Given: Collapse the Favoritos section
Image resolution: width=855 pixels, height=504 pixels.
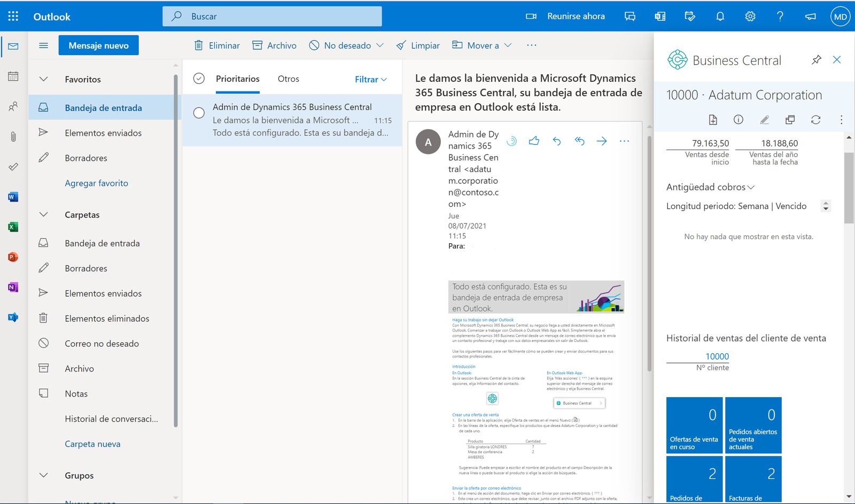Looking at the screenshot, I should (44, 79).
